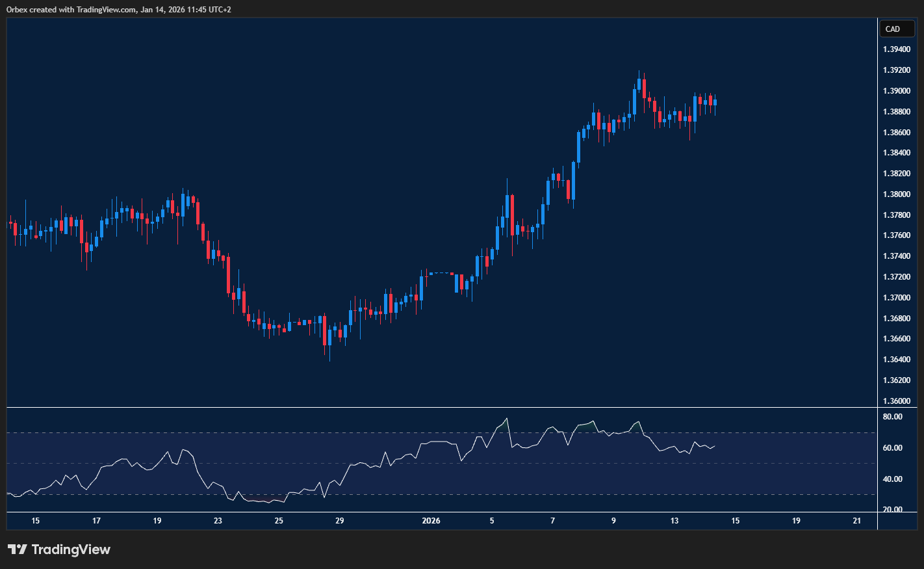The width and height of the screenshot is (924, 569).
Task: Click the TradingView text link
Action: pyautogui.click(x=73, y=549)
